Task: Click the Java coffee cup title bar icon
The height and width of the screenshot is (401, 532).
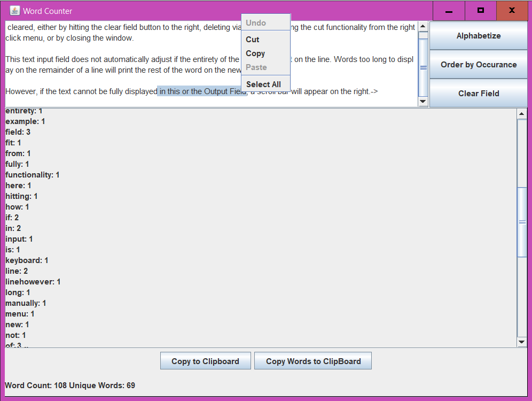Action: tap(15, 10)
